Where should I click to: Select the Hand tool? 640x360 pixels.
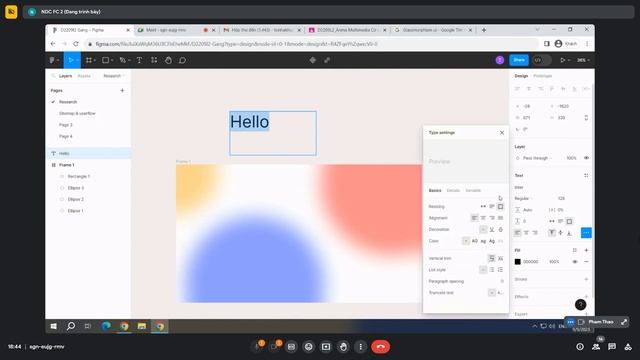[168, 60]
